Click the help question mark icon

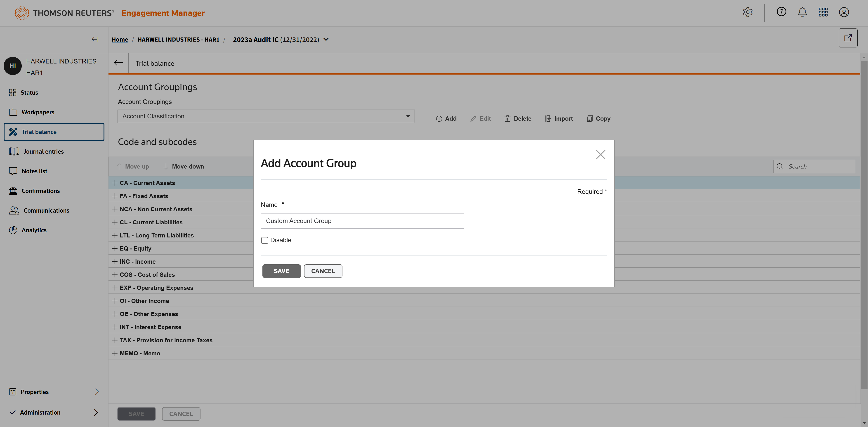pos(781,12)
